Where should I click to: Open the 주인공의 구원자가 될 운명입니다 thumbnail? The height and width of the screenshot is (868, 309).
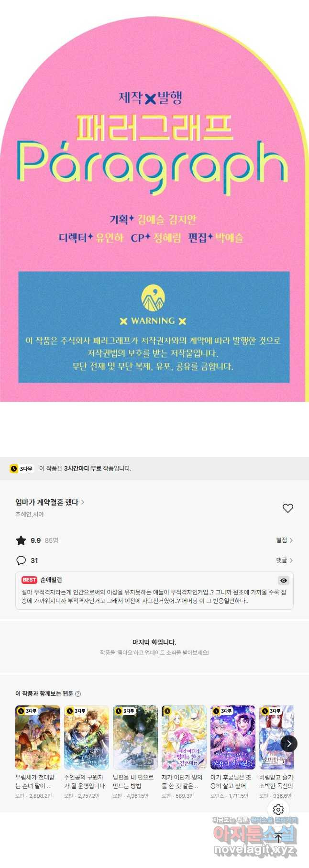pyautogui.click(x=87, y=737)
